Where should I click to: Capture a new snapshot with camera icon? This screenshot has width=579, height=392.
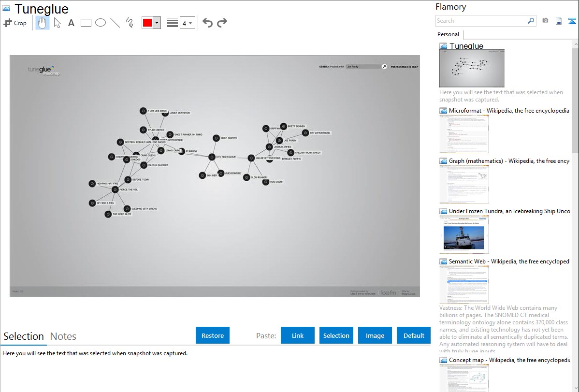click(x=545, y=21)
